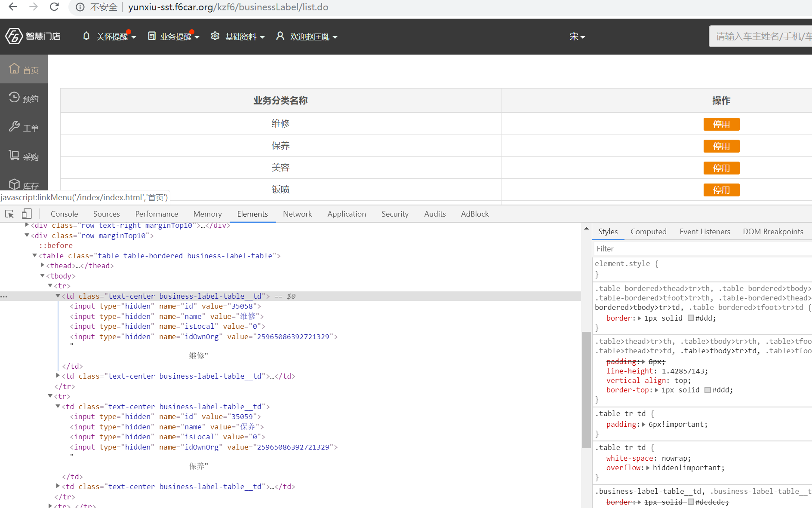Screen dimensions: 812x508
Task: Click the 业务分类名称 column header
Action: 280,101
